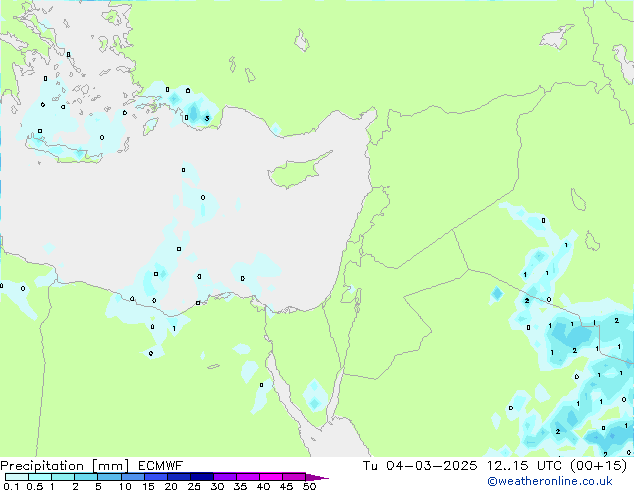Select the magenta legend swatch from 40 to 45
Screen dimensions: 634x490
(271, 477)
